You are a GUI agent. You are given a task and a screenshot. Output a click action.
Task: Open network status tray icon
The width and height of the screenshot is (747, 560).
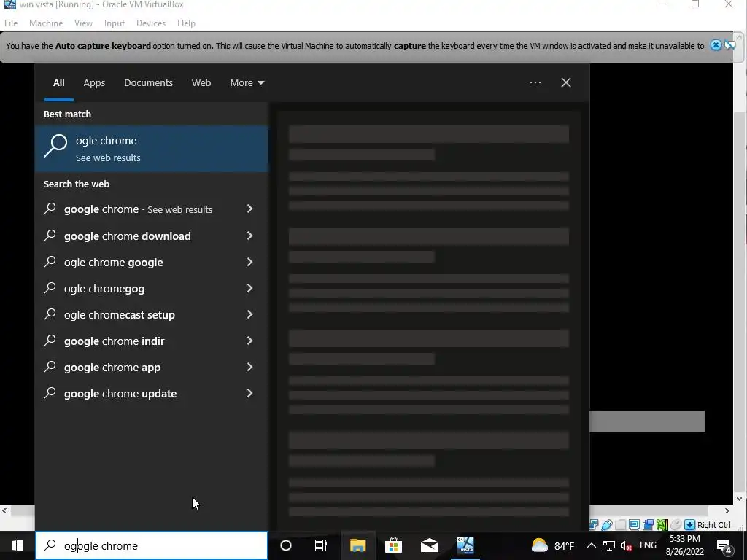pyautogui.click(x=609, y=545)
